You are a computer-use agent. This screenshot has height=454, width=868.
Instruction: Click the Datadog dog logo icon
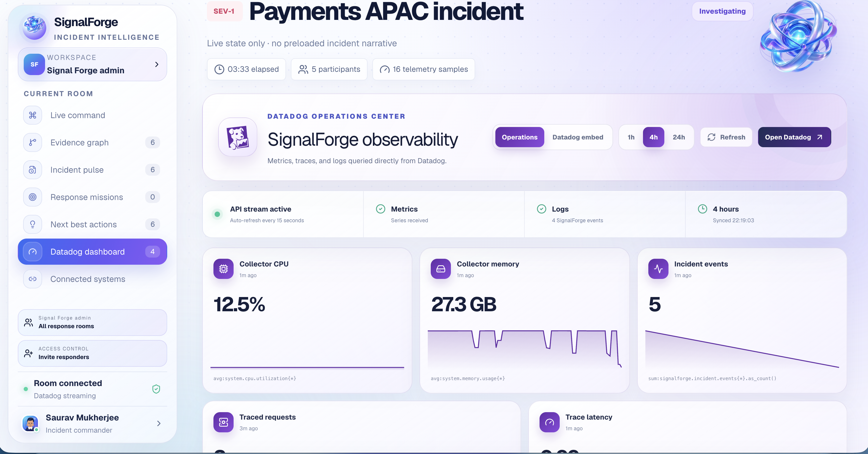(x=238, y=137)
